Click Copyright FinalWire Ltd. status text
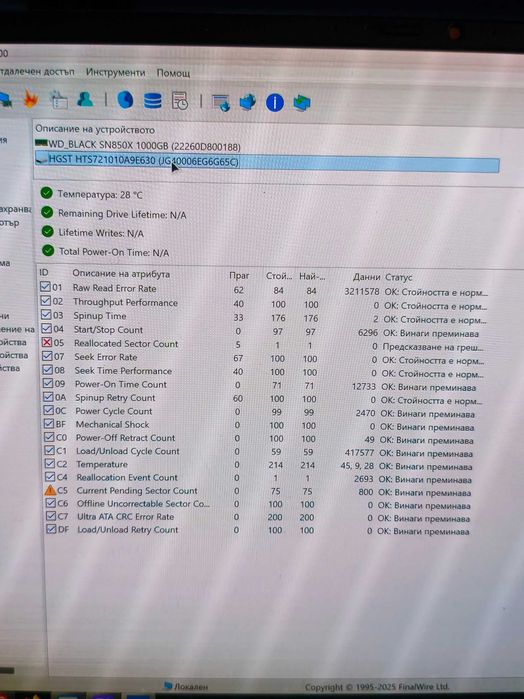The width and height of the screenshot is (524, 699). pyautogui.click(x=377, y=687)
